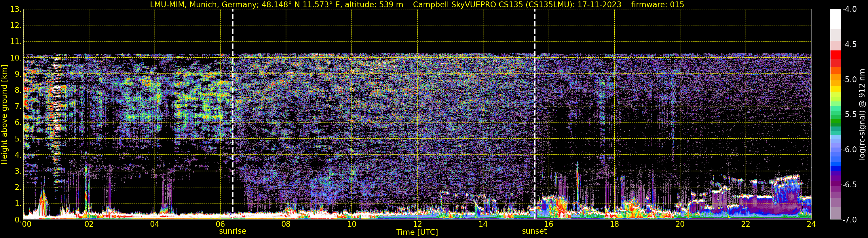
Task: Click the '2.' height axis tick label
Action: pyautogui.click(x=18, y=188)
